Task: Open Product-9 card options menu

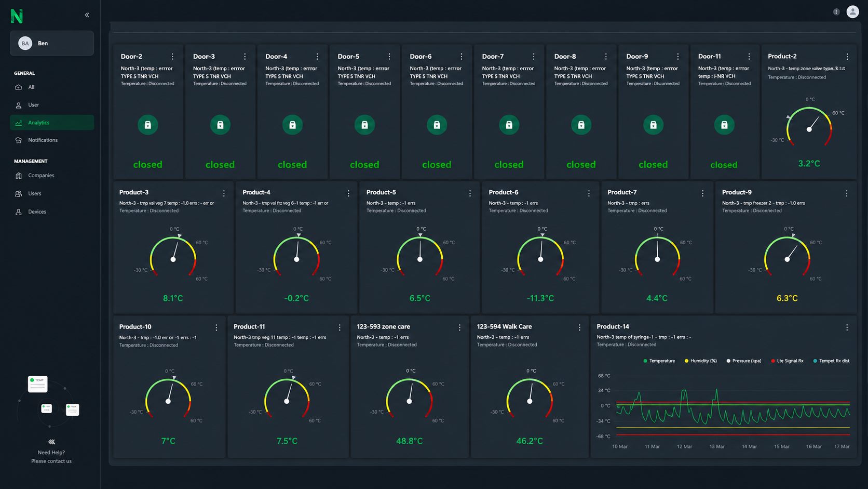Action: click(x=847, y=193)
